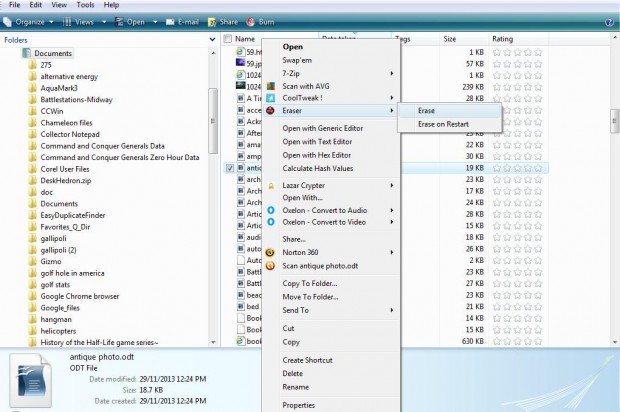Sort by the Size column header
Screen dimensions: 620x412
463,39
